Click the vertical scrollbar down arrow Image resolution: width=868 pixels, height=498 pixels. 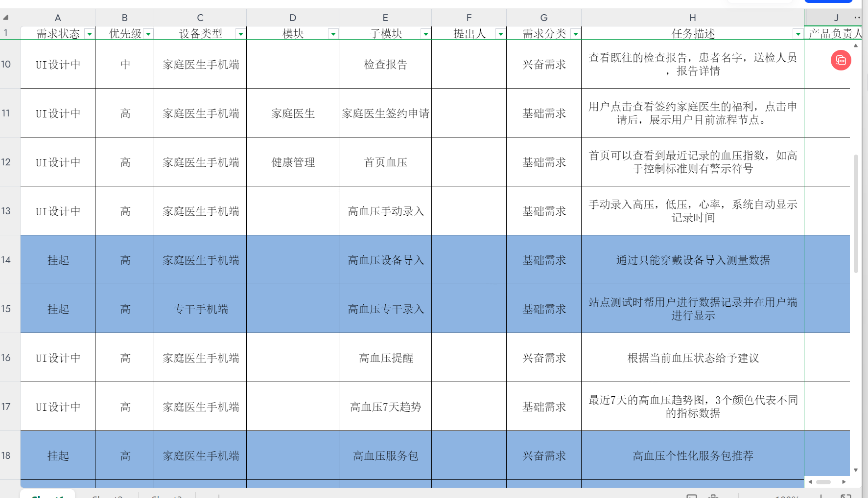coord(856,470)
